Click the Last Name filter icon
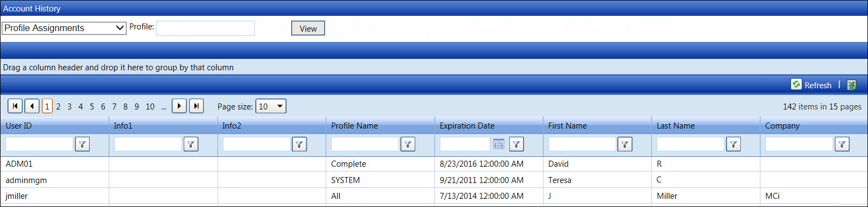 (734, 144)
